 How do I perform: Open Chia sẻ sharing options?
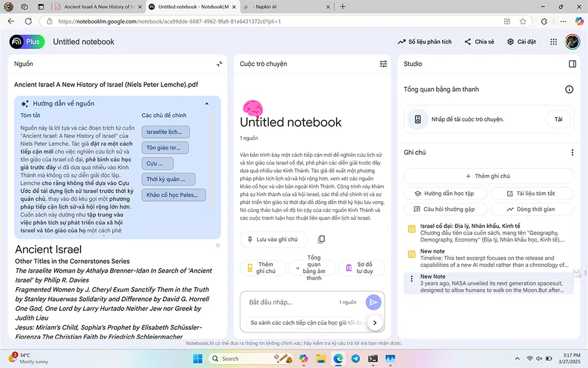pyautogui.click(x=479, y=41)
